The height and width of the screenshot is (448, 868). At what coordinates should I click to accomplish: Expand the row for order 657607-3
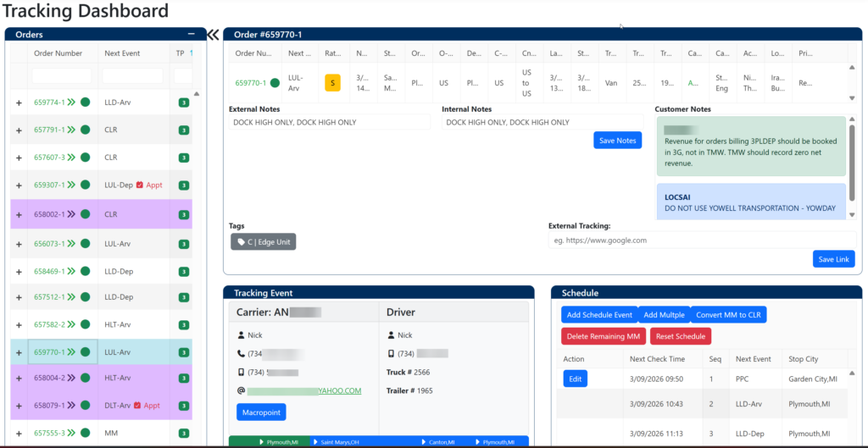click(19, 158)
